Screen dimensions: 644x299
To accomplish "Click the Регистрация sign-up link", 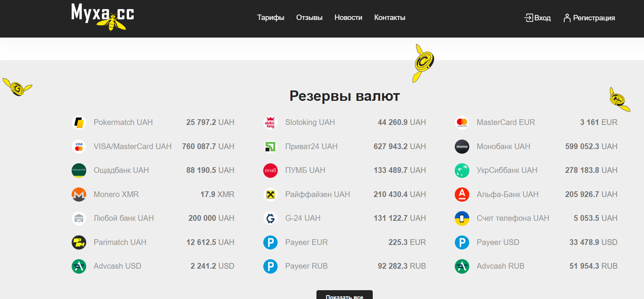I will coord(594,18).
